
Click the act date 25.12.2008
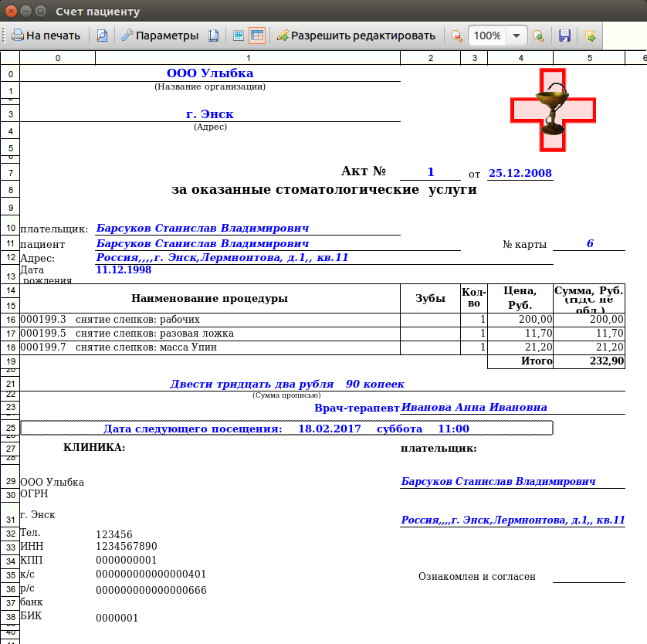(x=520, y=173)
